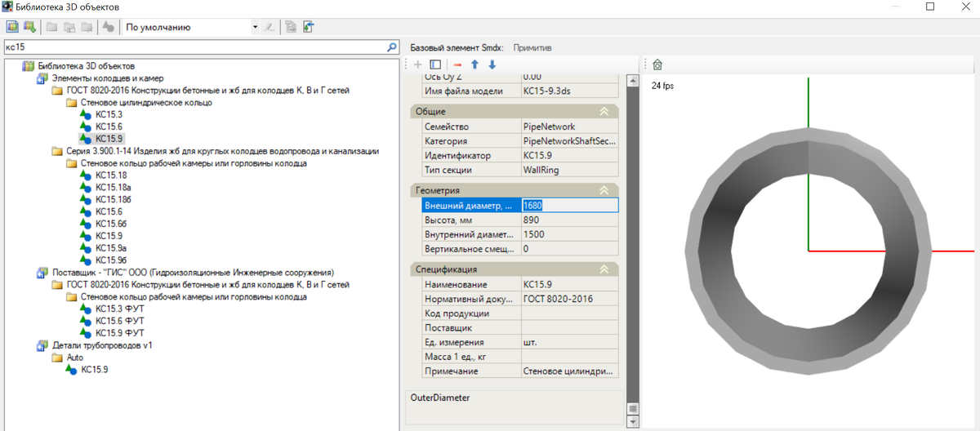Maximize the Библиотека 3D объектов window
This screenshot has height=431, width=980.
coord(929,7)
